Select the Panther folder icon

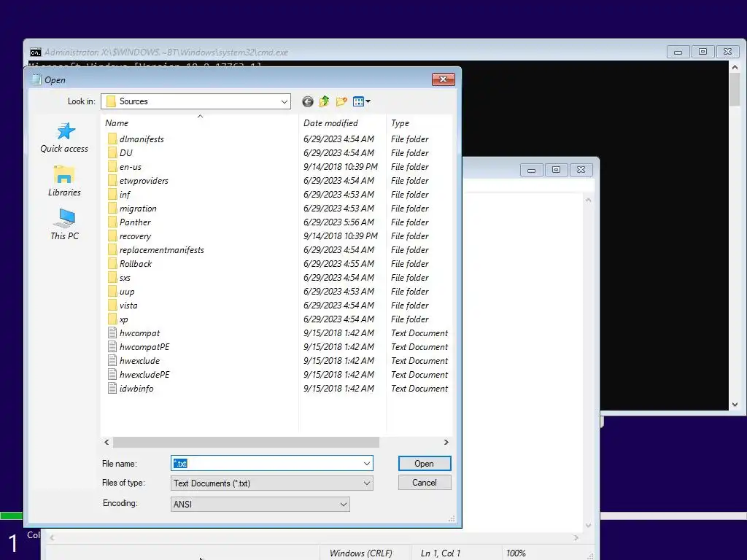click(112, 222)
